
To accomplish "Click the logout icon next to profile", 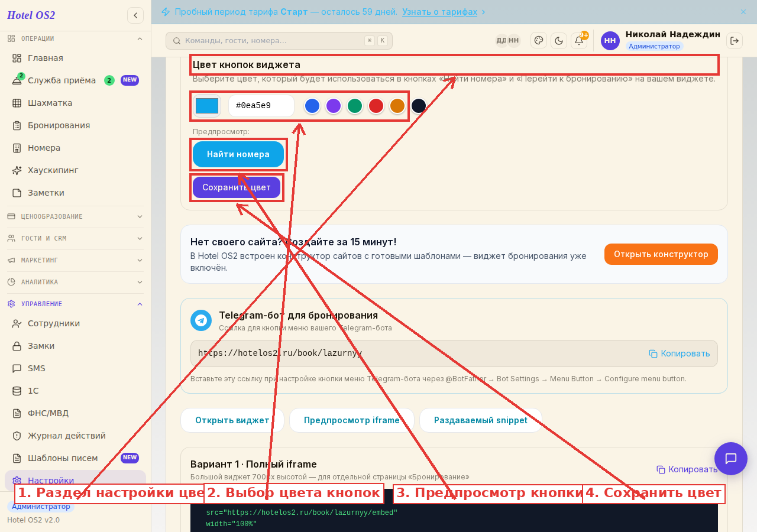I will point(735,40).
